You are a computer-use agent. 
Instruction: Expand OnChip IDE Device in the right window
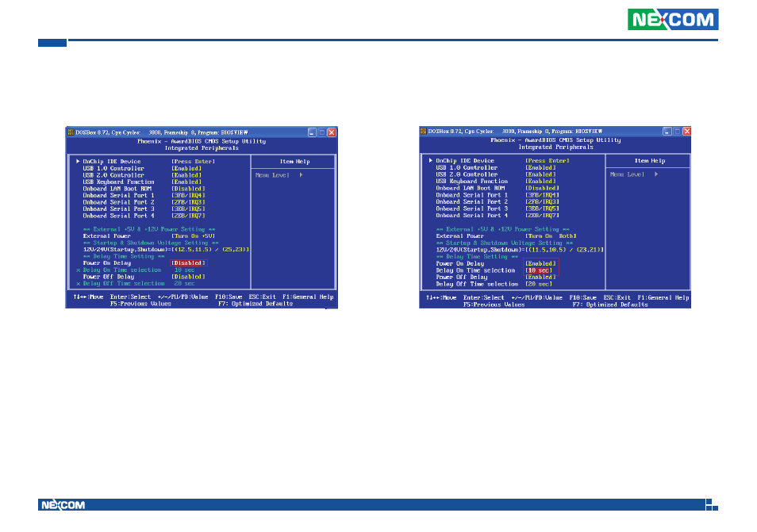[465, 161]
